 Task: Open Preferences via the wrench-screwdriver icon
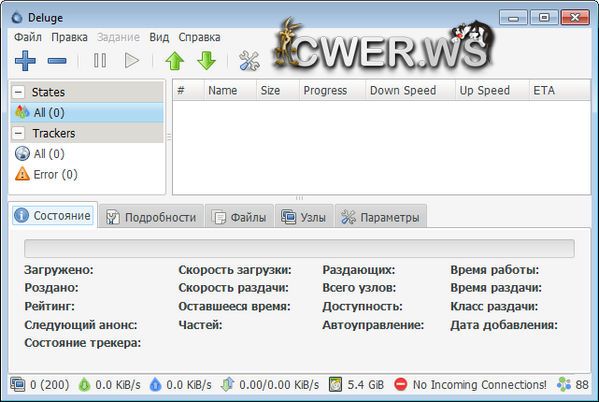pos(249,61)
